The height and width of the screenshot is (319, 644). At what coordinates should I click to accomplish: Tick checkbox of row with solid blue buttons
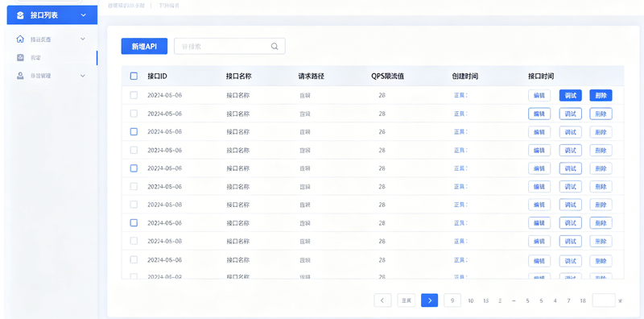point(134,95)
